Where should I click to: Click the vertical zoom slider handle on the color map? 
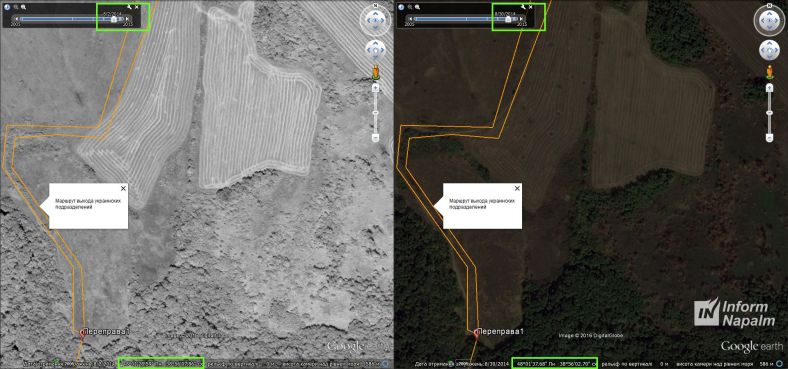tap(769, 113)
